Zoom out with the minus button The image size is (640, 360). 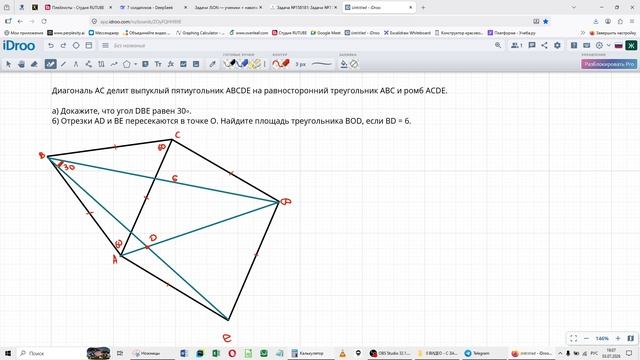point(587,338)
